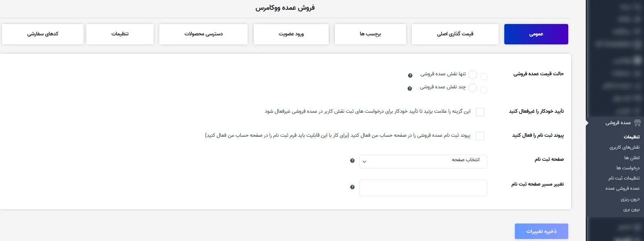This screenshot has width=644, height=241.
Task: Select تنها نقش عمده فروشی radio option
Action: 473,74
